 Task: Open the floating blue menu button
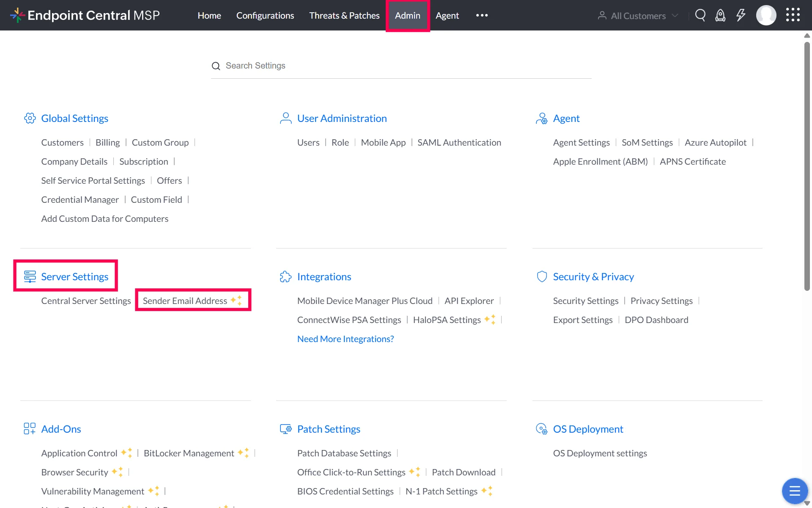tap(795, 491)
